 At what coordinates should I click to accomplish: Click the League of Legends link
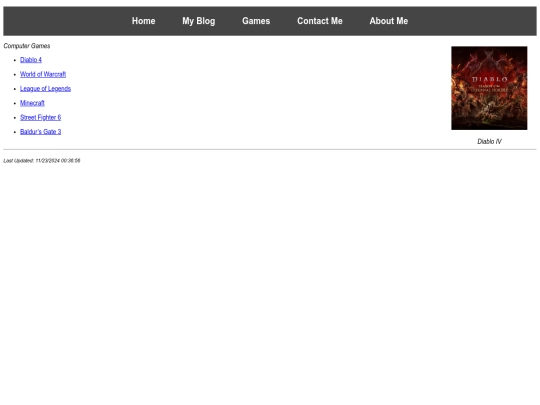pyautogui.click(x=45, y=89)
